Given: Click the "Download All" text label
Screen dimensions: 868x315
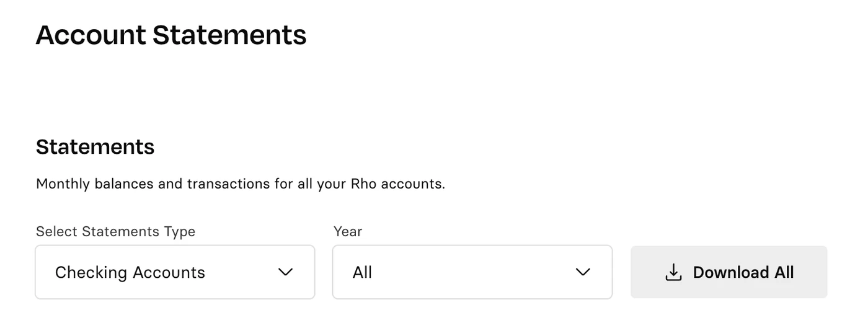Looking at the screenshot, I should pyautogui.click(x=743, y=272).
